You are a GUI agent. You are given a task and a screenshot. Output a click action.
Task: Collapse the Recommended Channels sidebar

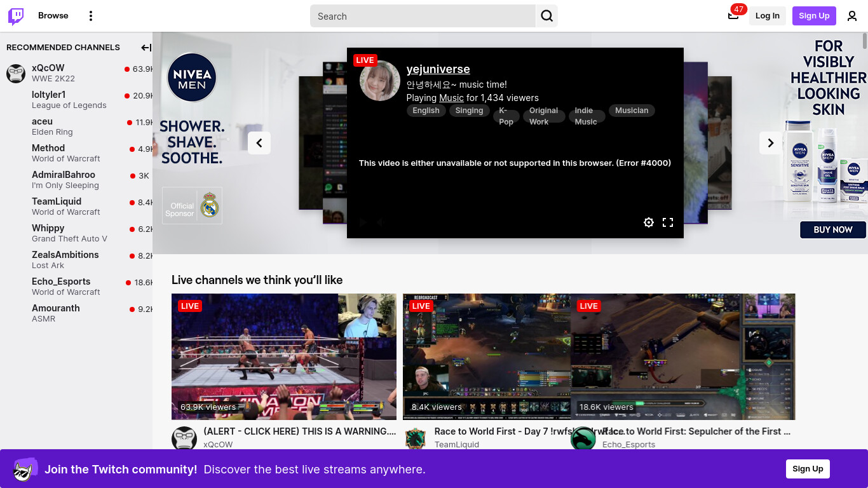click(146, 48)
